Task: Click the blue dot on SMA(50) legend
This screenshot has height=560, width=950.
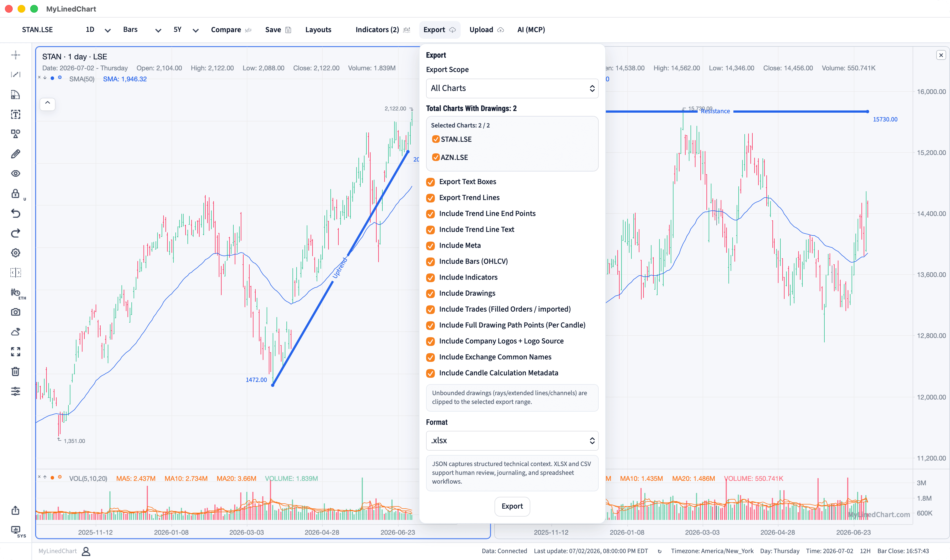Action: coord(53,78)
